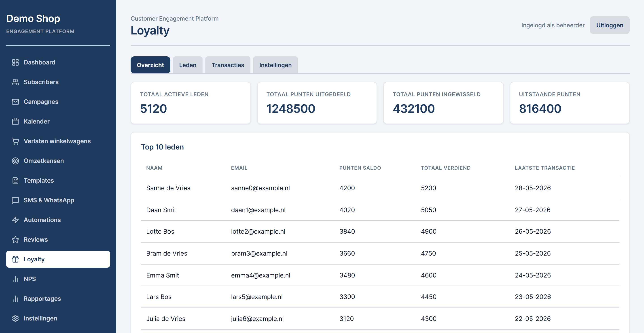The image size is (644, 333).
Task: Click the Uitstaande punten card
Action: coord(570,103)
